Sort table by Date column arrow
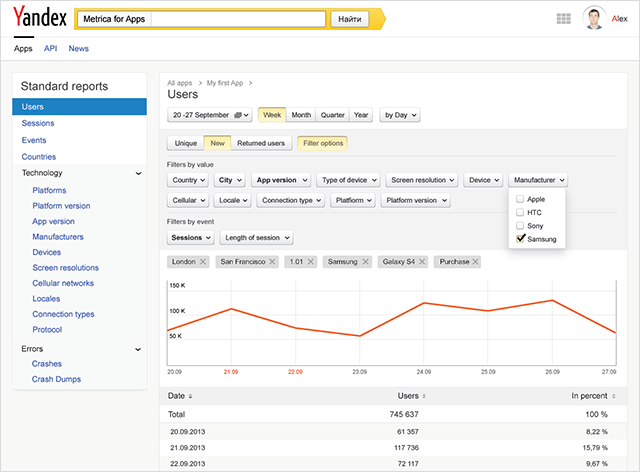Viewport: 640px width, 472px height. [x=190, y=396]
